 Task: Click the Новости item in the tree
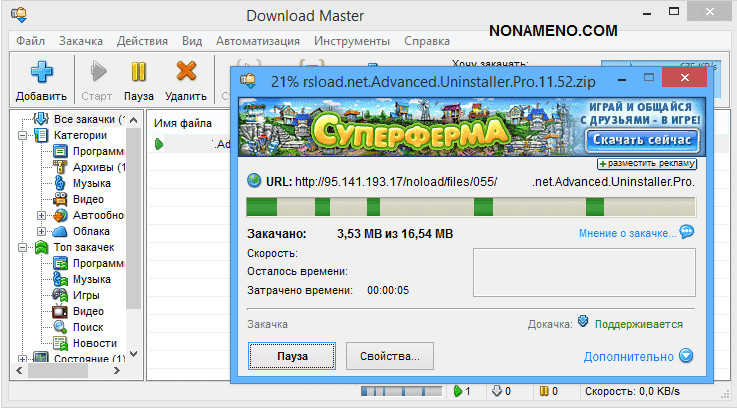click(x=94, y=343)
